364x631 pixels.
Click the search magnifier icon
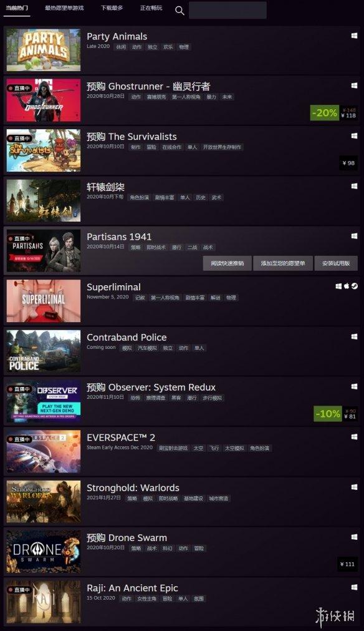click(180, 11)
